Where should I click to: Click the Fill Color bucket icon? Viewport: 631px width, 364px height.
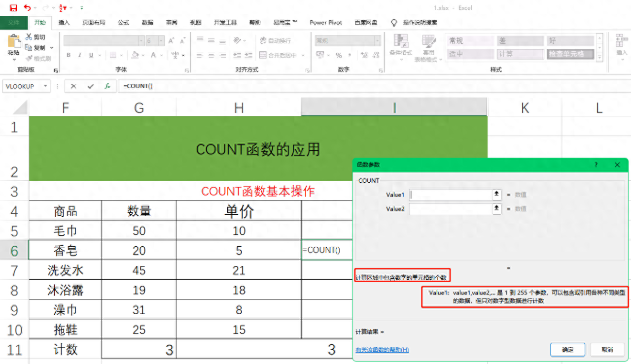(x=135, y=55)
